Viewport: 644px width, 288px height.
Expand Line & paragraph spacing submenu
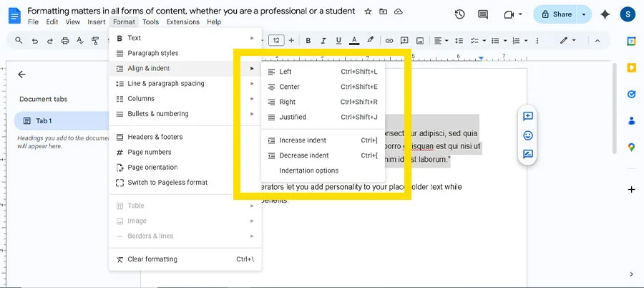185,84
